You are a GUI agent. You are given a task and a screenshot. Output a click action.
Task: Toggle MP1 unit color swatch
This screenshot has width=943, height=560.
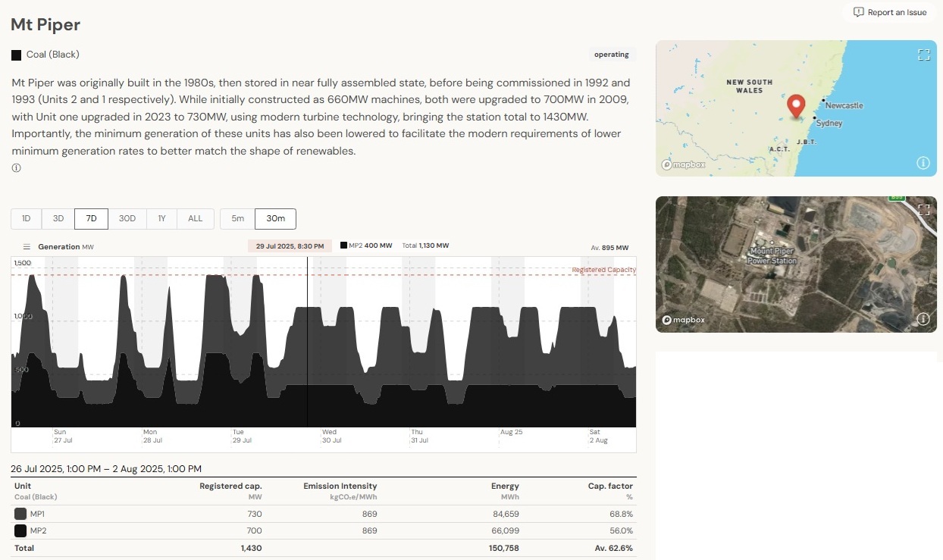[20, 514]
